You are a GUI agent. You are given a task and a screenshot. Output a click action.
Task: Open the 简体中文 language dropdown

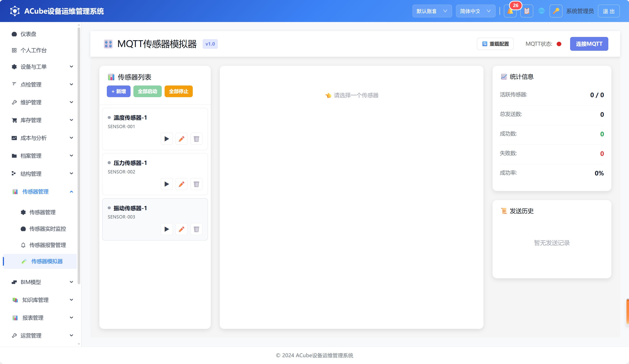tap(476, 11)
